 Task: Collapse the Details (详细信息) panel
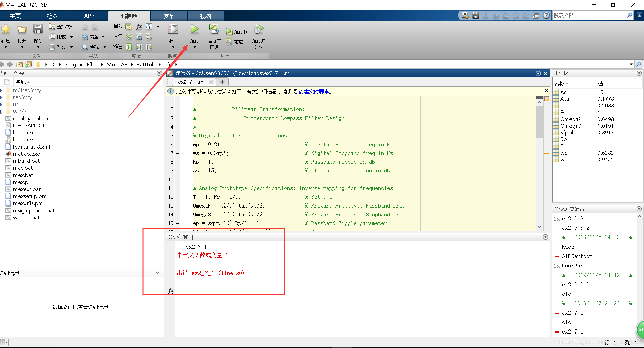tap(158, 273)
